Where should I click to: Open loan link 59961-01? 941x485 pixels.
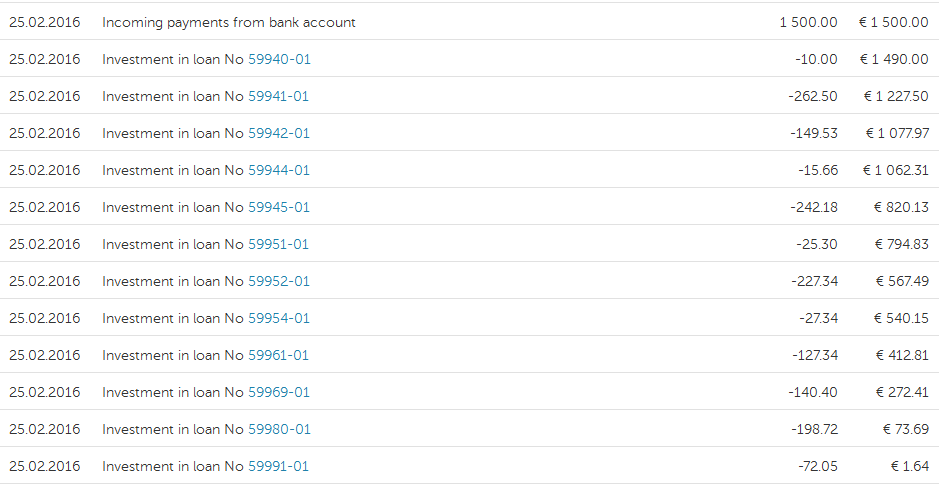(x=278, y=356)
